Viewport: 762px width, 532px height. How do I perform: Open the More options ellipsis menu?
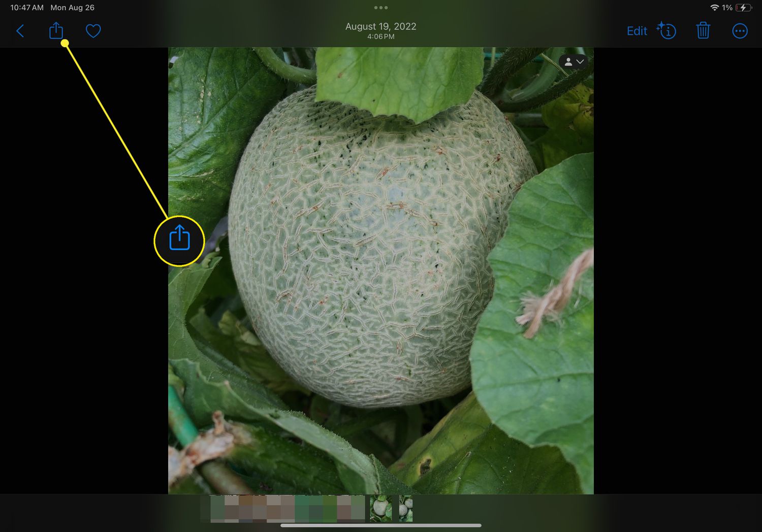point(740,31)
